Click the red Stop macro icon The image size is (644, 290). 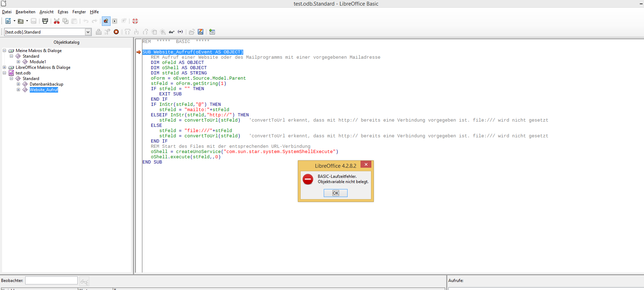pos(116,32)
